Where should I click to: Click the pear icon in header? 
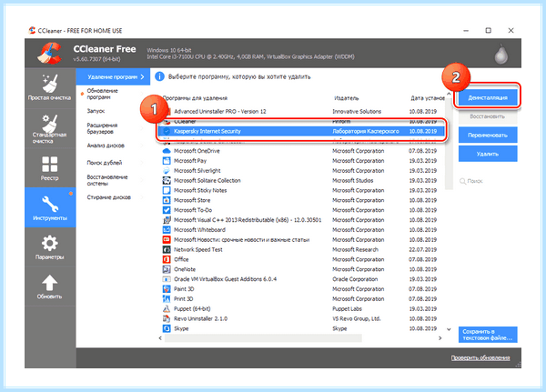coord(501,55)
